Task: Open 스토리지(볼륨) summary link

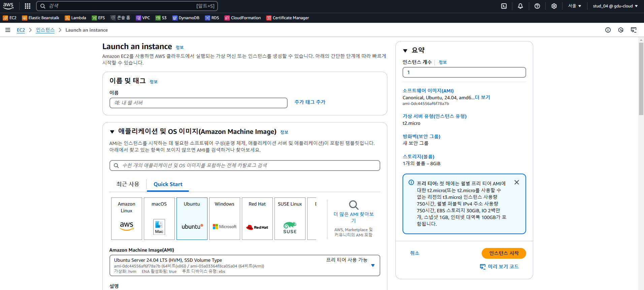Action: (x=418, y=156)
